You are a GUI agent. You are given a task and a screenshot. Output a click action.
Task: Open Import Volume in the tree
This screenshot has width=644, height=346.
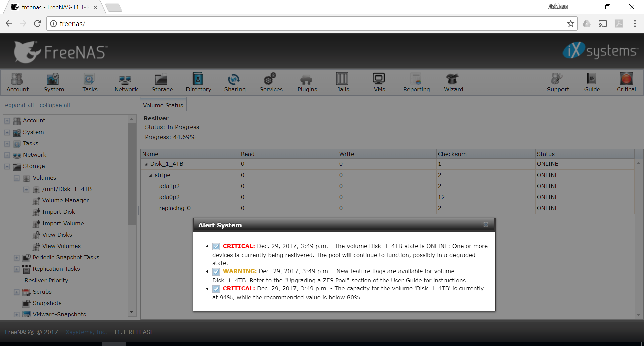[x=63, y=223]
